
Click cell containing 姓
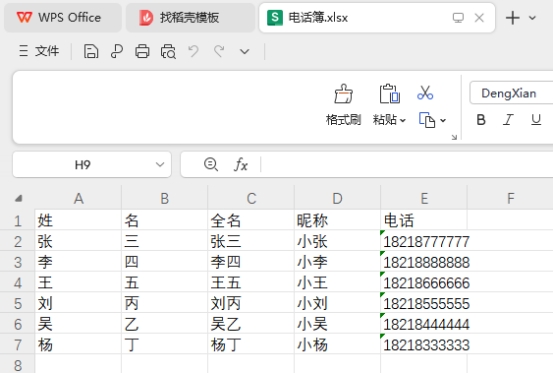(78, 221)
